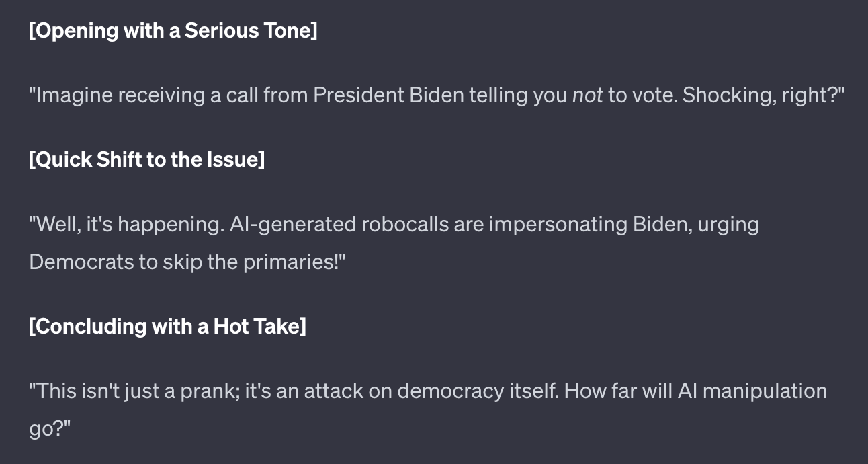Image resolution: width=868 pixels, height=464 pixels.
Task: Click the "Democrats to skip the primaries!" line
Action: 187,262
